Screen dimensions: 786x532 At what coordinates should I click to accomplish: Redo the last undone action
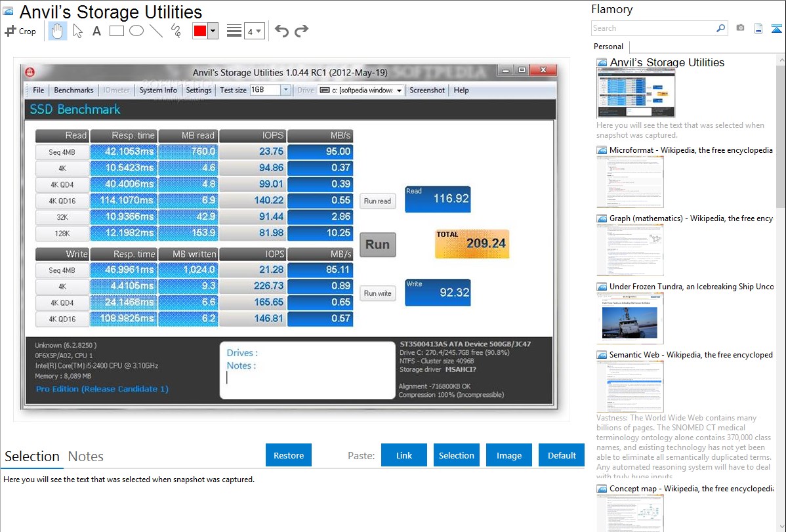pyautogui.click(x=302, y=31)
